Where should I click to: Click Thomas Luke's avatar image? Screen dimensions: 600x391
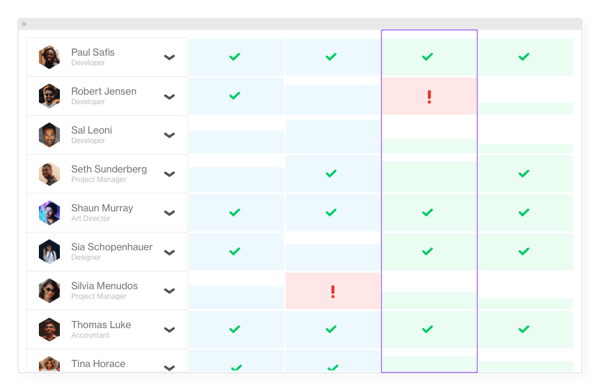point(49,329)
